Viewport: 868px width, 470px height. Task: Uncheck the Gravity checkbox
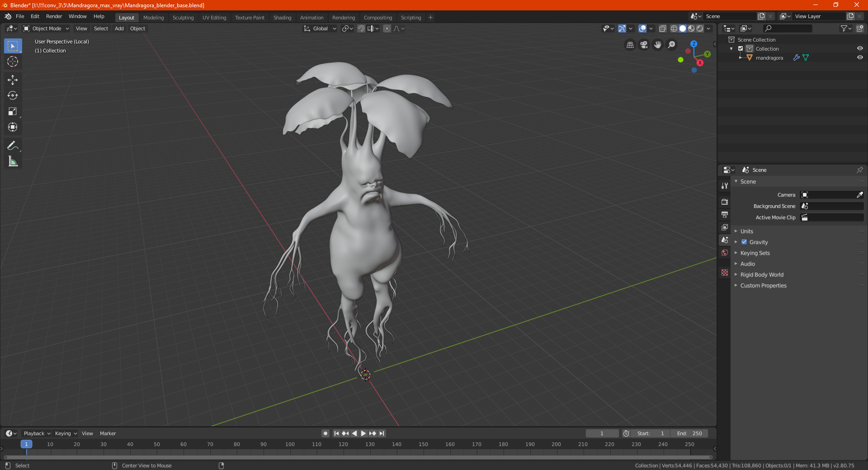(x=744, y=242)
